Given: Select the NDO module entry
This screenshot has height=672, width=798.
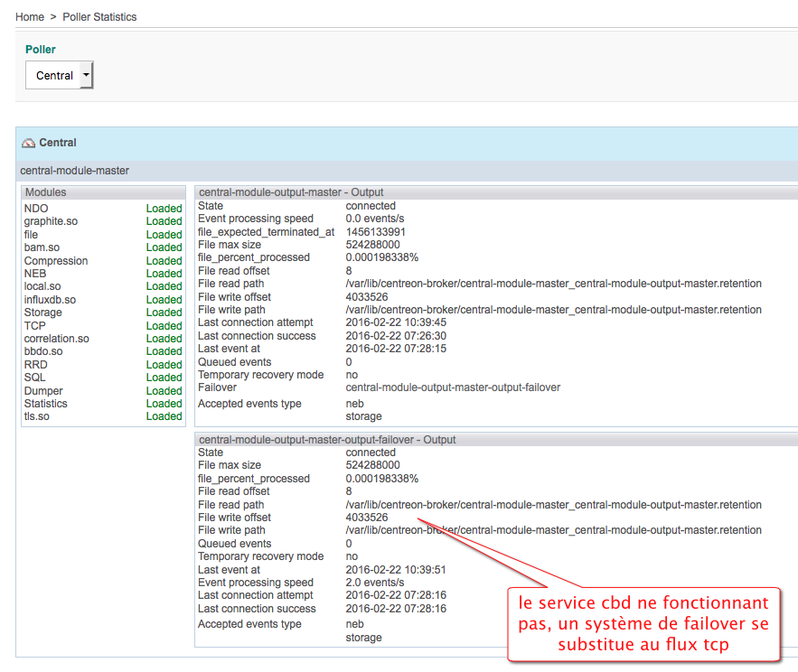Looking at the screenshot, I should click(x=36, y=209).
